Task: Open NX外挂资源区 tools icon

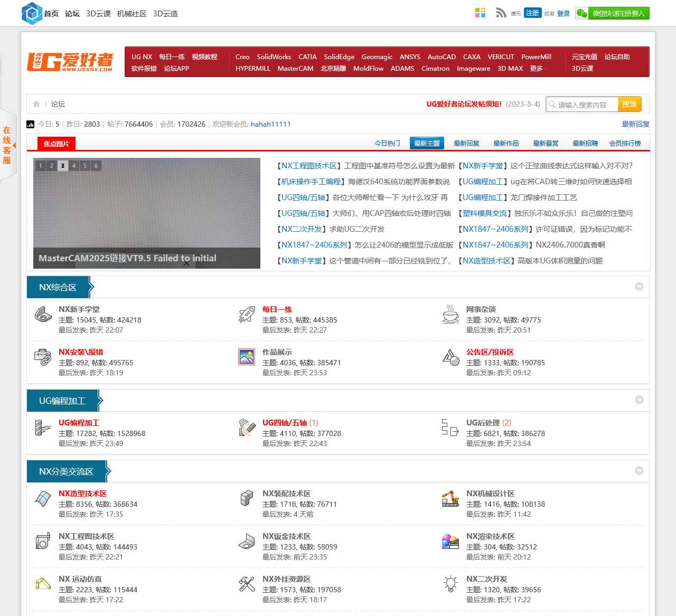Action: (x=247, y=584)
